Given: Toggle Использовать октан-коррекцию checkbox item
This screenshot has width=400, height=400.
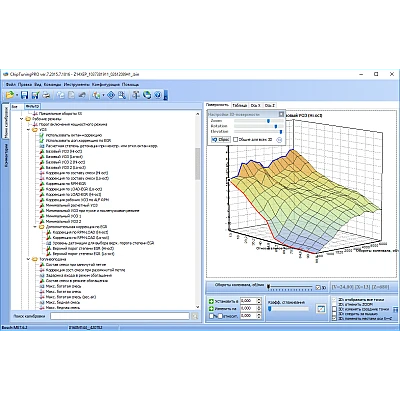Looking at the screenshot, I should (x=42, y=135).
